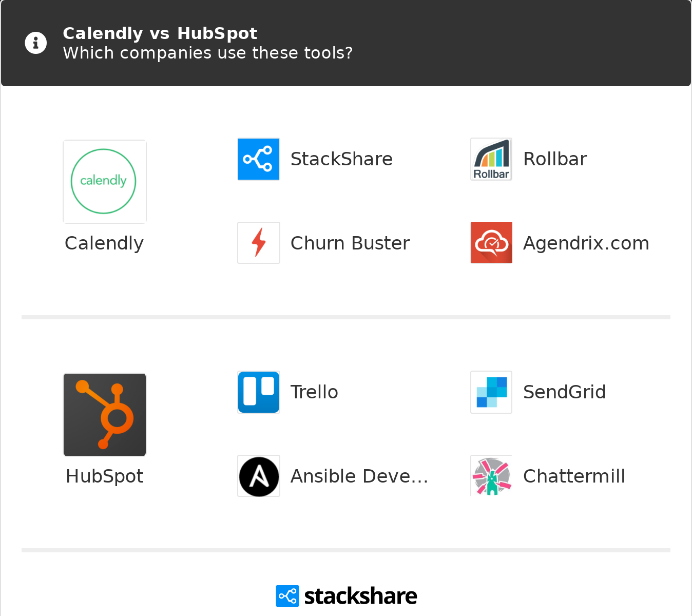Image resolution: width=692 pixels, height=616 pixels.
Task: Click 'Which companies use these tools?' subtitle
Action: pyautogui.click(x=208, y=53)
